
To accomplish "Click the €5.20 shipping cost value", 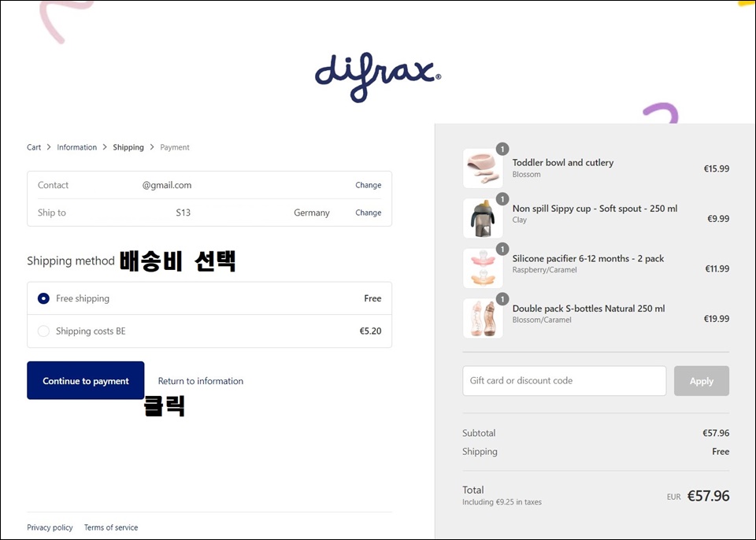I will 370,331.
